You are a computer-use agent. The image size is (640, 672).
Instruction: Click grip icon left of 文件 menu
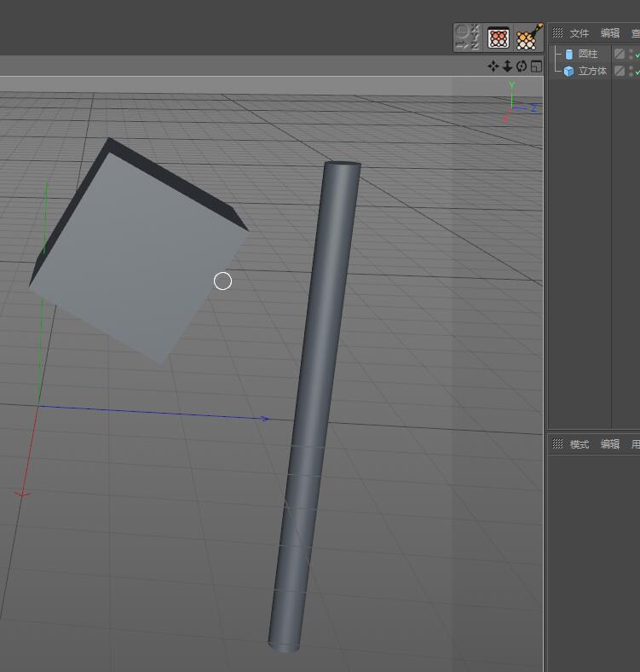click(557, 33)
